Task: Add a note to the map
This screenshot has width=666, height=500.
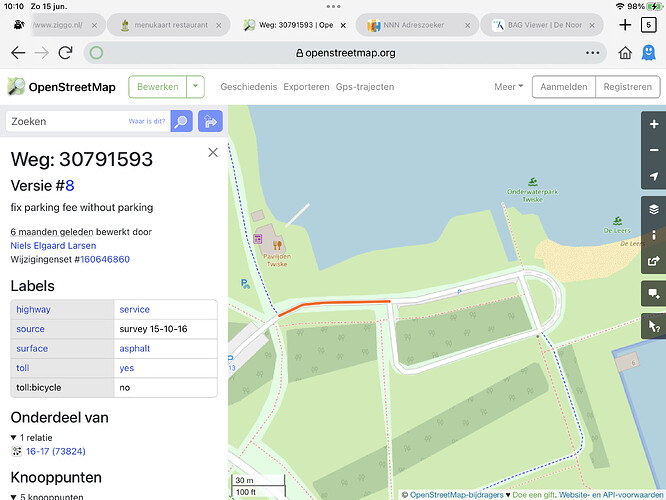Action: point(654,293)
